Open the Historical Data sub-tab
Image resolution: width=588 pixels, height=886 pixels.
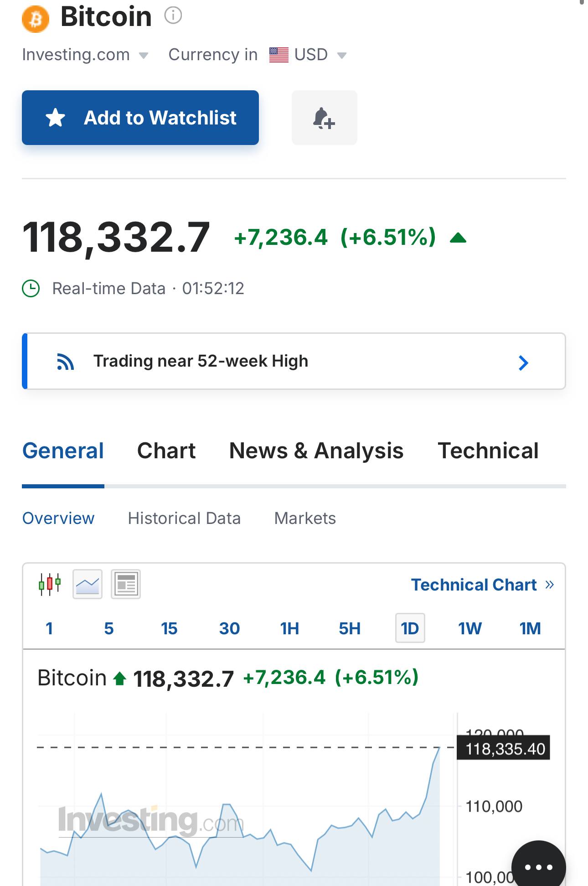(184, 518)
